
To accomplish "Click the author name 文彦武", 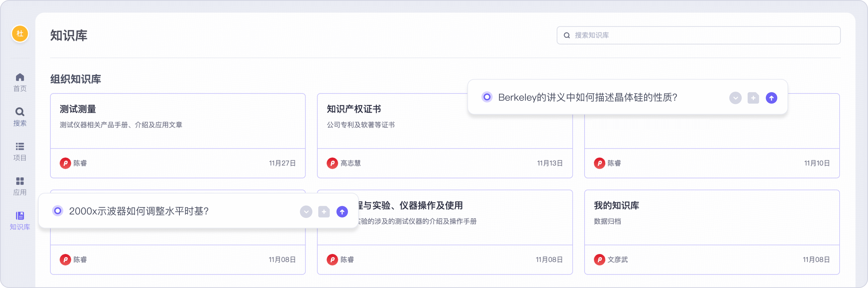I will tap(617, 260).
